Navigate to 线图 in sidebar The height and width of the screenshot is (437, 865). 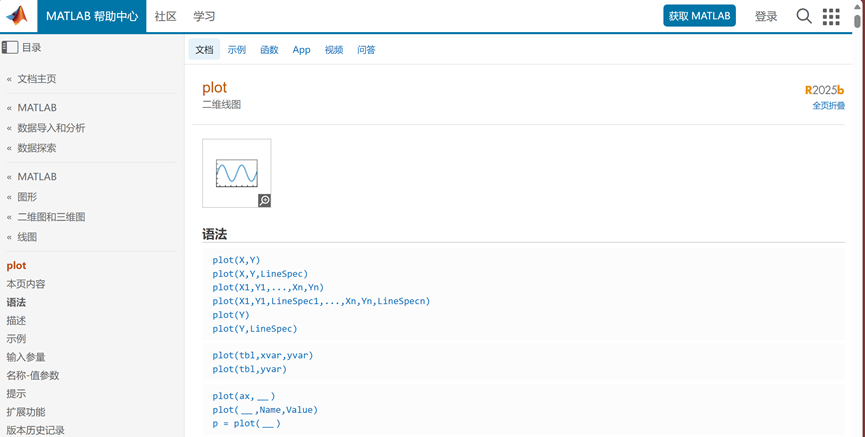tap(28, 237)
